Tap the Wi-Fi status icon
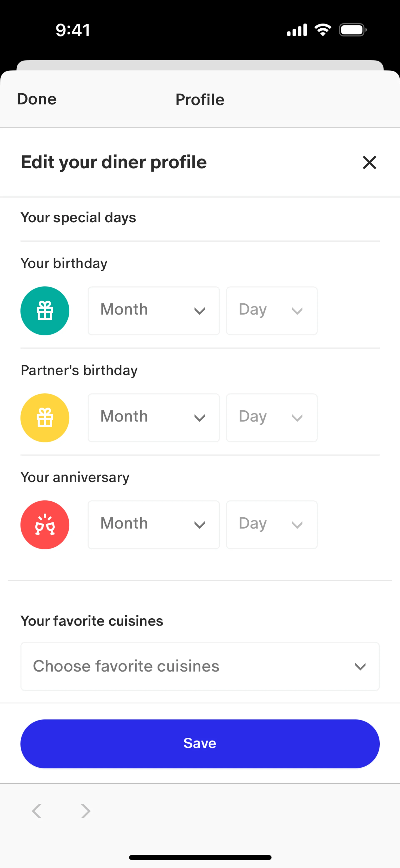Image resolution: width=400 pixels, height=868 pixels. [x=322, y=30]
